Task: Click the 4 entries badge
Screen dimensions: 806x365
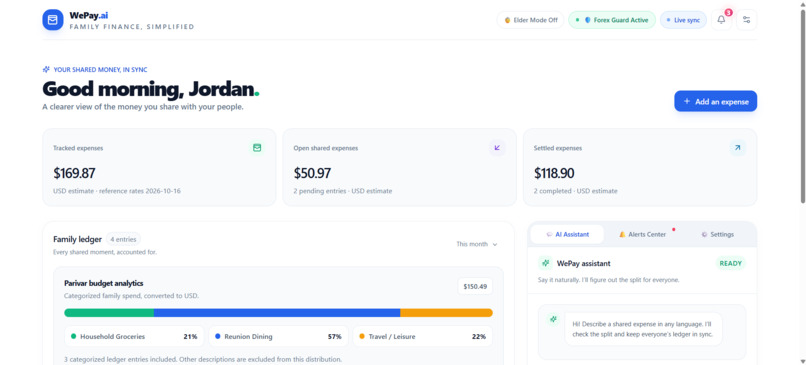Action: click(123, 239)
